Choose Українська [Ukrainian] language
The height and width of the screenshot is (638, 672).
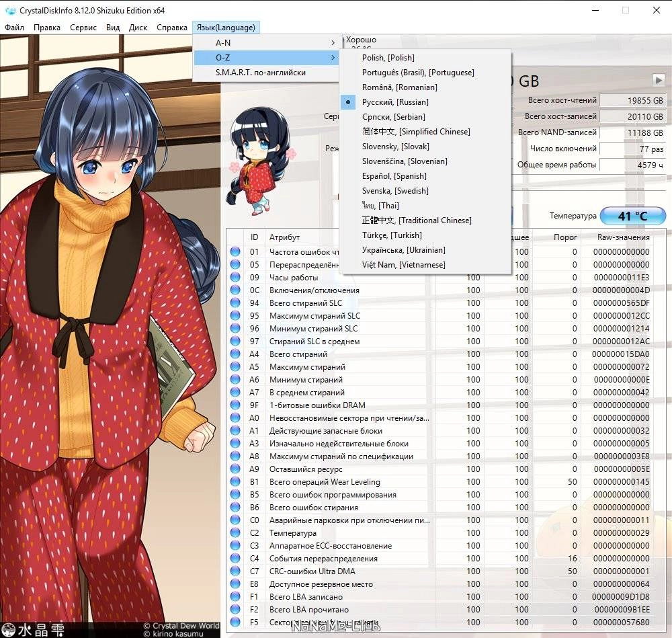tap(425, 250)
